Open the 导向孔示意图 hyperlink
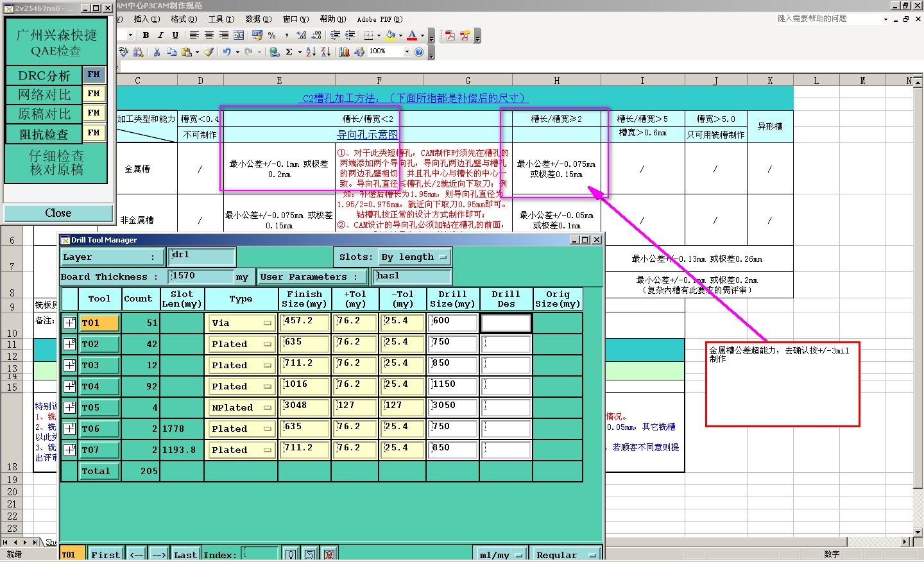This screenshot has width=924, height=562. point(367,135)
